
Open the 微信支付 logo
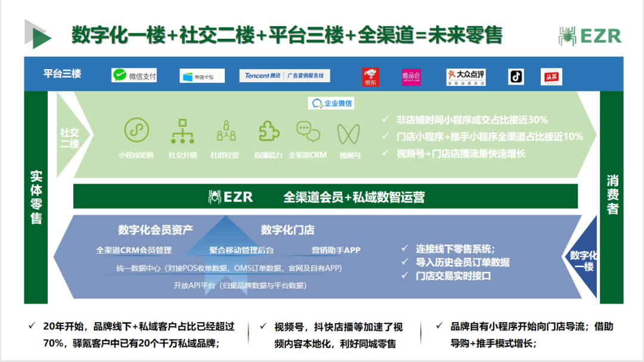click(135, 75)
